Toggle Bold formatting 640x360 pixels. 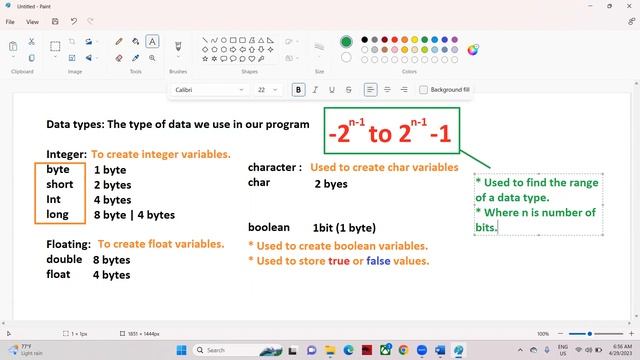pyautogui.click(x=298, y=90)
